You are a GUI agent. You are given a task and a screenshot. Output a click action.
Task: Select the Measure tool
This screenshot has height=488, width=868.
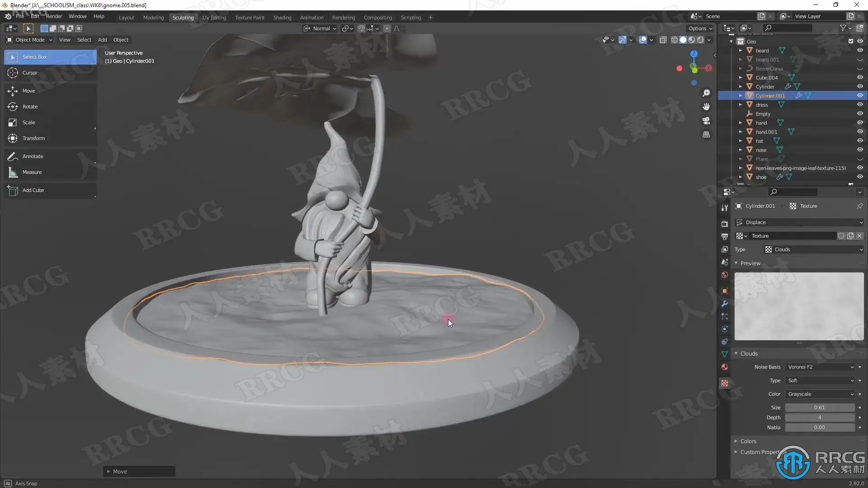[x=32, y=172]
